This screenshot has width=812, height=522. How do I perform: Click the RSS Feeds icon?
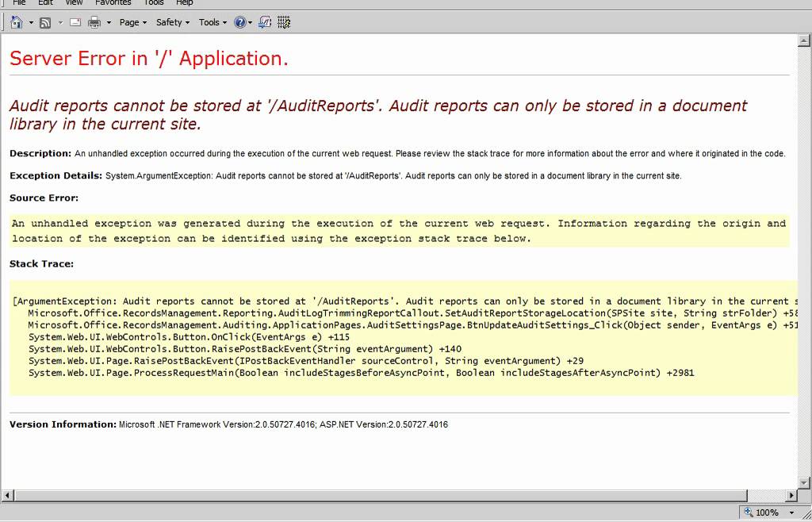coord(45,23)
